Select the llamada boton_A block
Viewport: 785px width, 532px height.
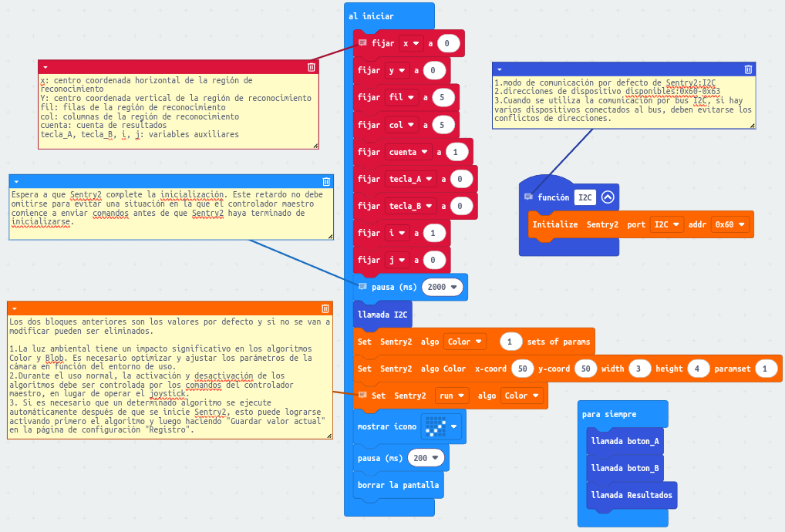tap(625, 442)
